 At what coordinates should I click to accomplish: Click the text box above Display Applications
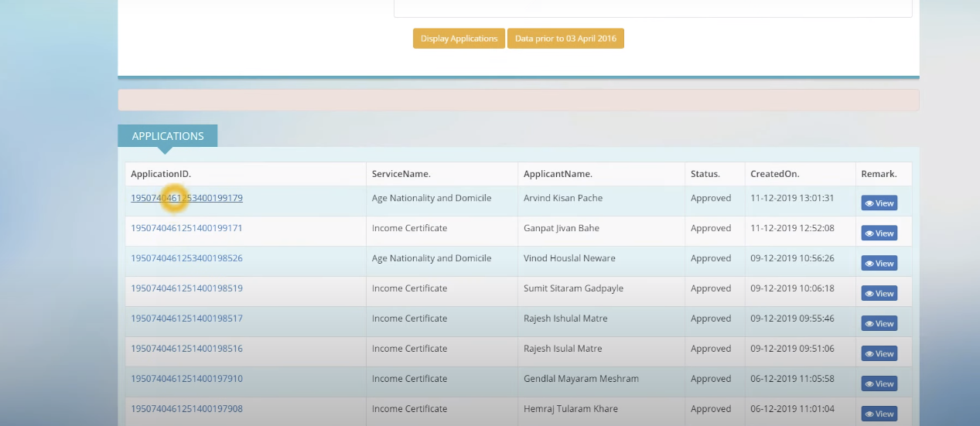653,8
